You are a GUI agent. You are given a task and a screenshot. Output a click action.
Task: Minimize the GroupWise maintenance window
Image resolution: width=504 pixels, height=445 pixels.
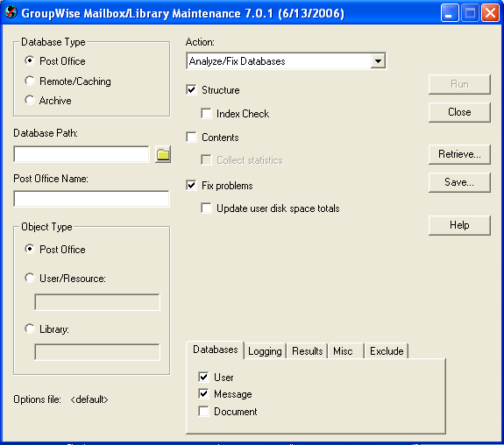click(450, 13)
